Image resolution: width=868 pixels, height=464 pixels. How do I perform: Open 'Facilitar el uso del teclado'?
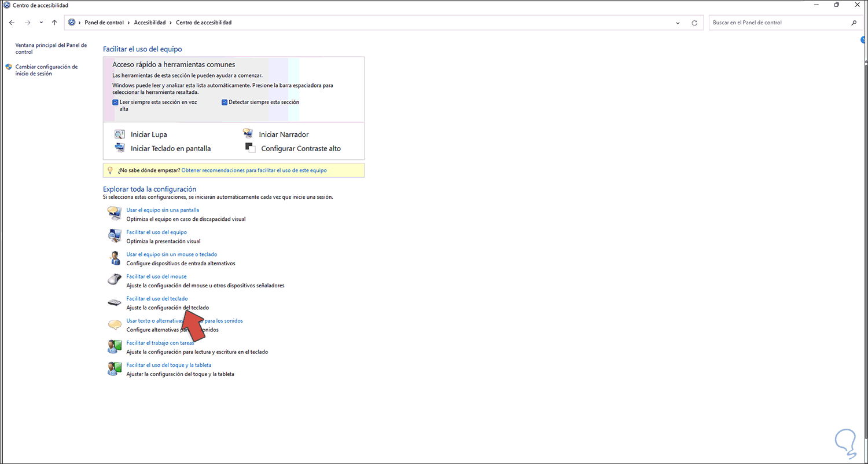point(157,298)
